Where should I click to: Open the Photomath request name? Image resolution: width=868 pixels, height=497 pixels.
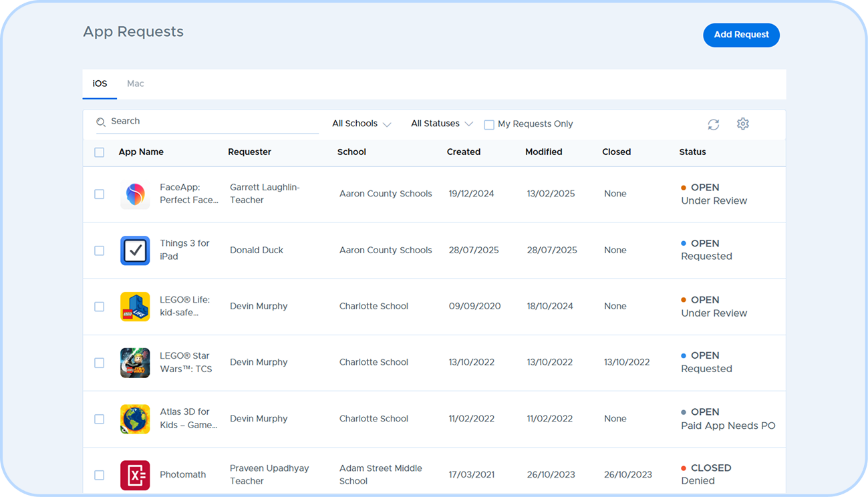coord(183,475)
